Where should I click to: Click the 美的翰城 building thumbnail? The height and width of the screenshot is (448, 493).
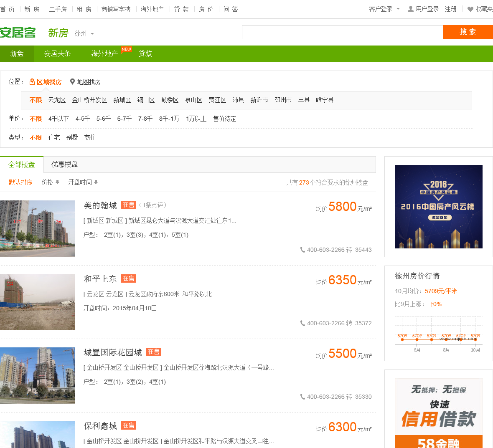click(x=38, y=229)
